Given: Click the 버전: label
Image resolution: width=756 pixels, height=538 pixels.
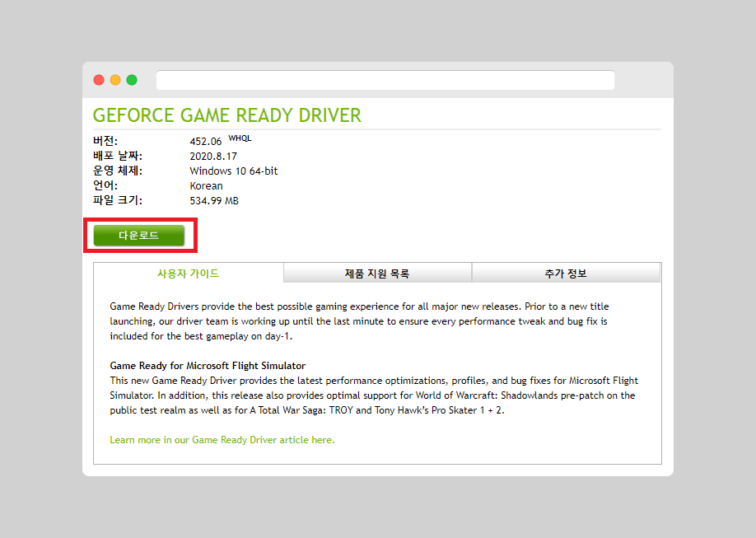Looking at the screenshot, I should click(x=105, y=141).
